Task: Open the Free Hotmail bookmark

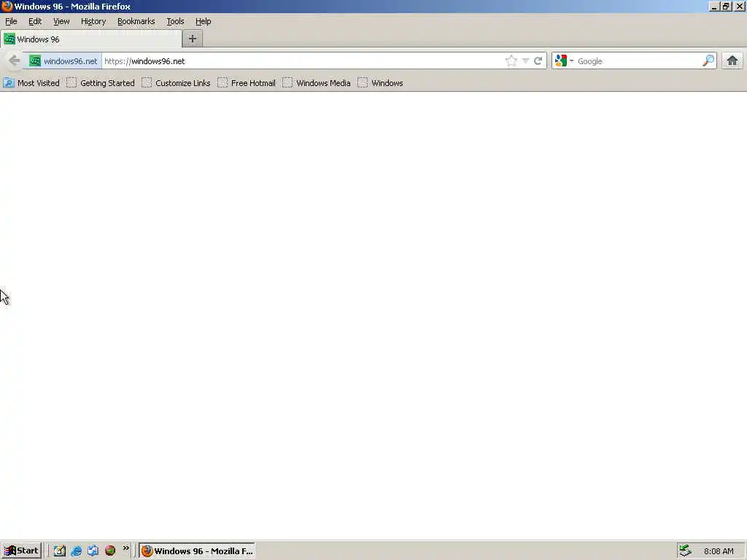Action: point(247,83)
